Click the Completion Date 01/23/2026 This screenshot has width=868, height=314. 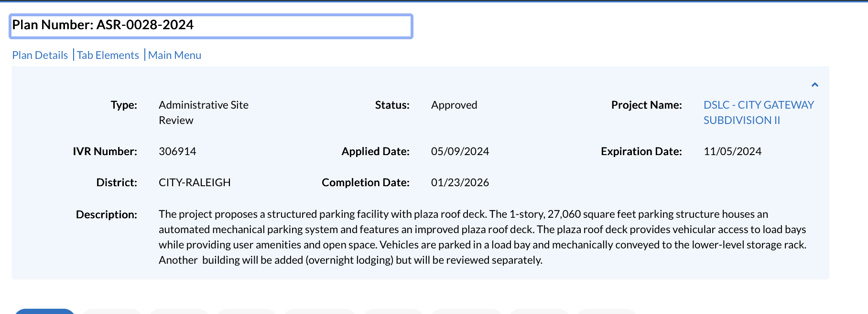coord(460,182)
